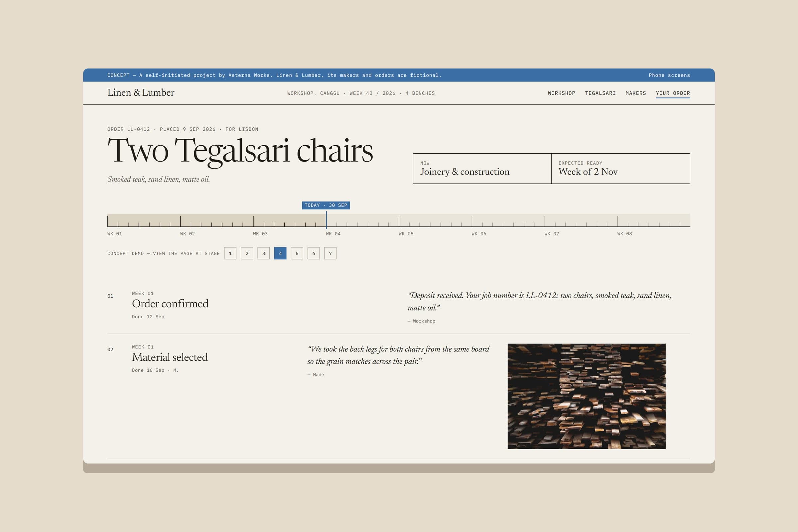Click the CONCEPT banner disclaimer text
Screen dimensions: 798x532
click(274, 75)
